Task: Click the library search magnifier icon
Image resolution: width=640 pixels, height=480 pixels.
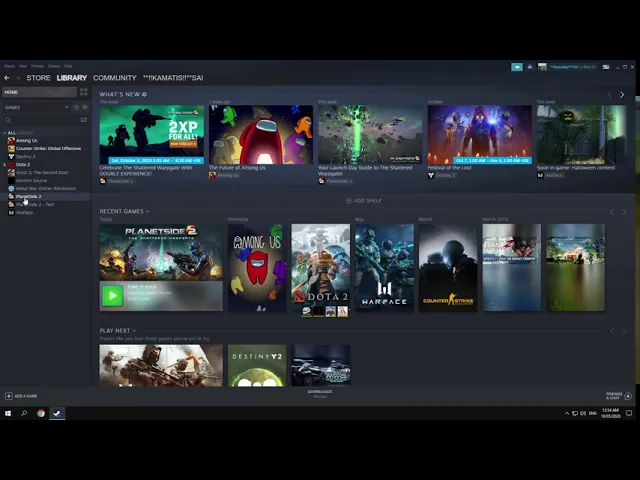Action: pyautogui.click(x=8, y=120)
